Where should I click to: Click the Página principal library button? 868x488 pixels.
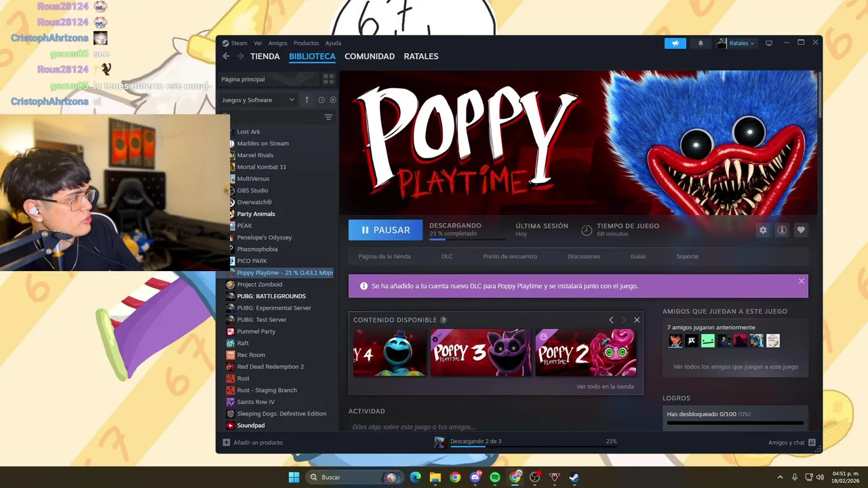(268, 79)
